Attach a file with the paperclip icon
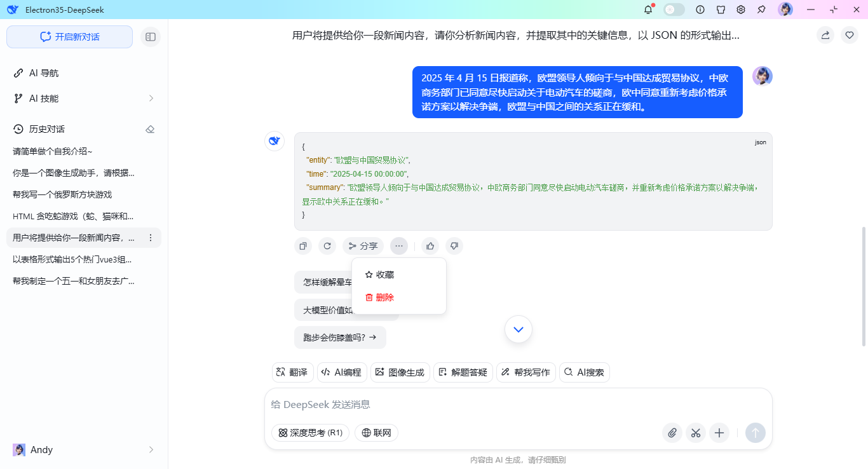The width and height of the screenshot is (868, 469). point(672,433)
